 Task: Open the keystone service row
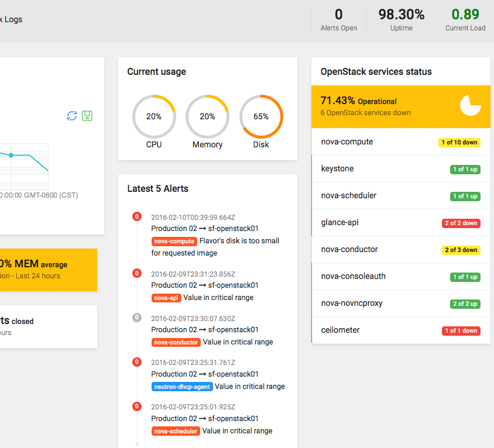click(x=401, y=169)
